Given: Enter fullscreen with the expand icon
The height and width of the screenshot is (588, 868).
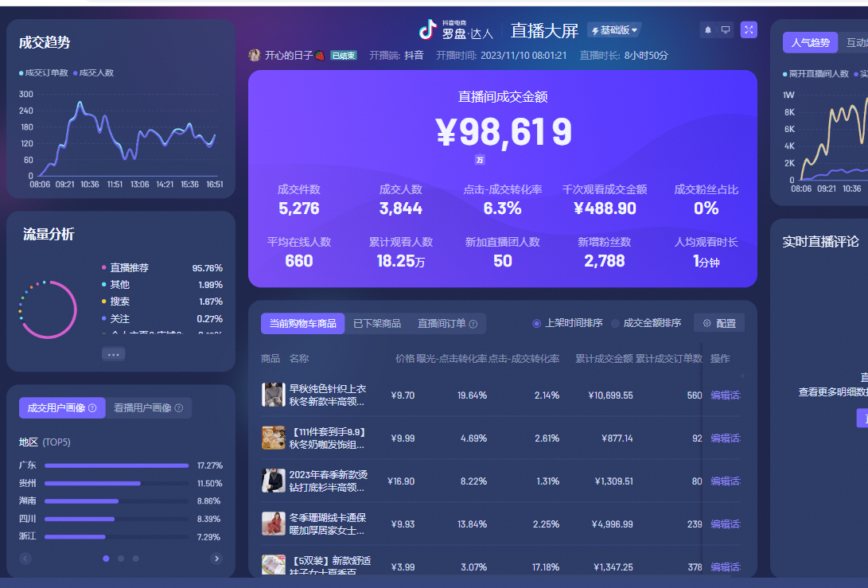Looking at the screenshot, I should 749,29.
